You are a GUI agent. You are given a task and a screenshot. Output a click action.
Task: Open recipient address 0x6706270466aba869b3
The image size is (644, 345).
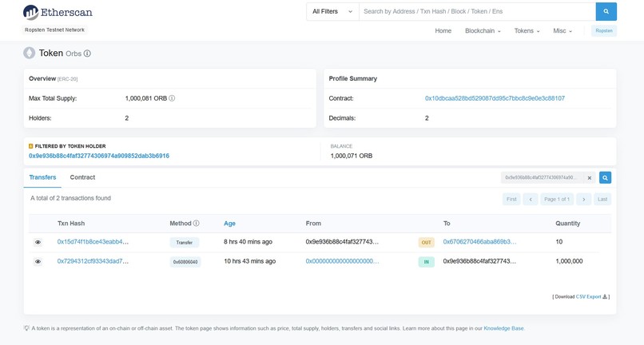coord(479,241)
